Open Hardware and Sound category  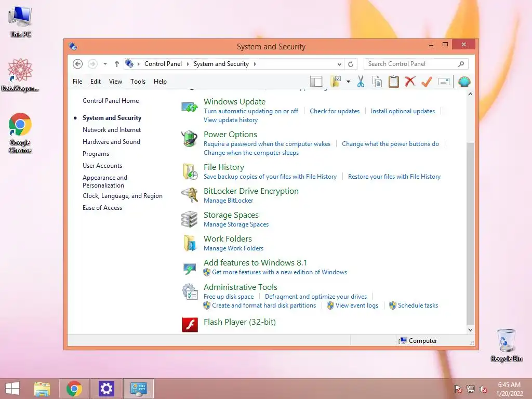[111, 141]
